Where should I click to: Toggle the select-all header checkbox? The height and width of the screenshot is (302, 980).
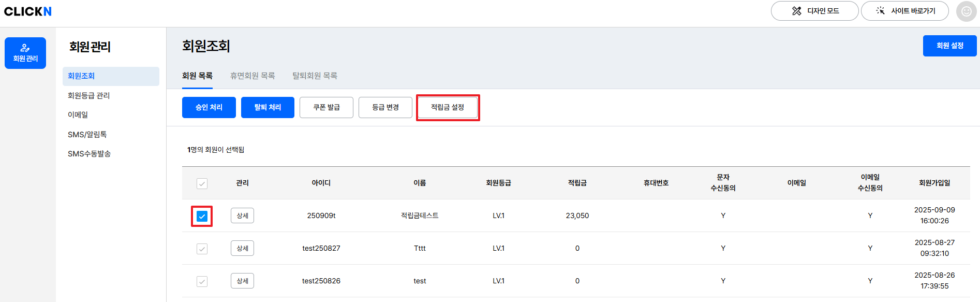click(x=202, y=183)
